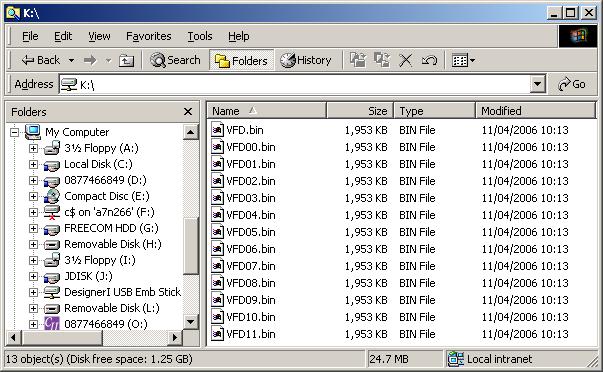603x372 pixels.
Task: Select the VFD11.bin file icon
Action: [x=217, y=334]
